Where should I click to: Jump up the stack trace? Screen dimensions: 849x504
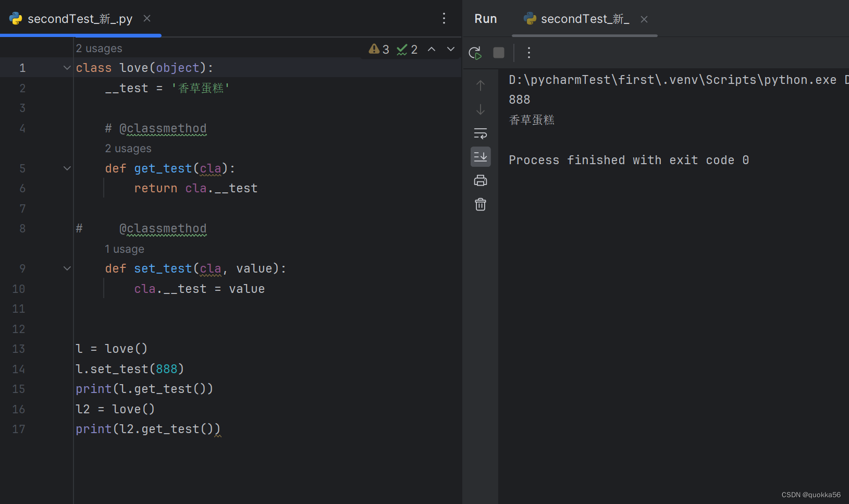[481, 85]
